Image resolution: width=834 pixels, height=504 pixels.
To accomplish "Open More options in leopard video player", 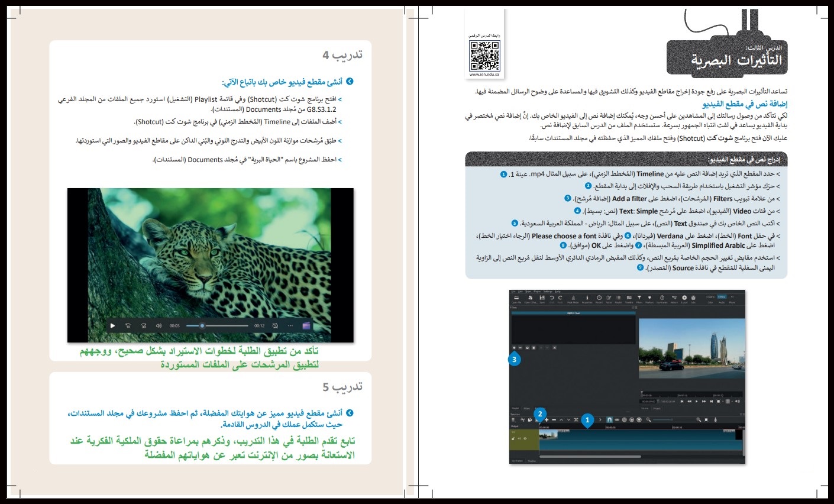I will [290, 325].
